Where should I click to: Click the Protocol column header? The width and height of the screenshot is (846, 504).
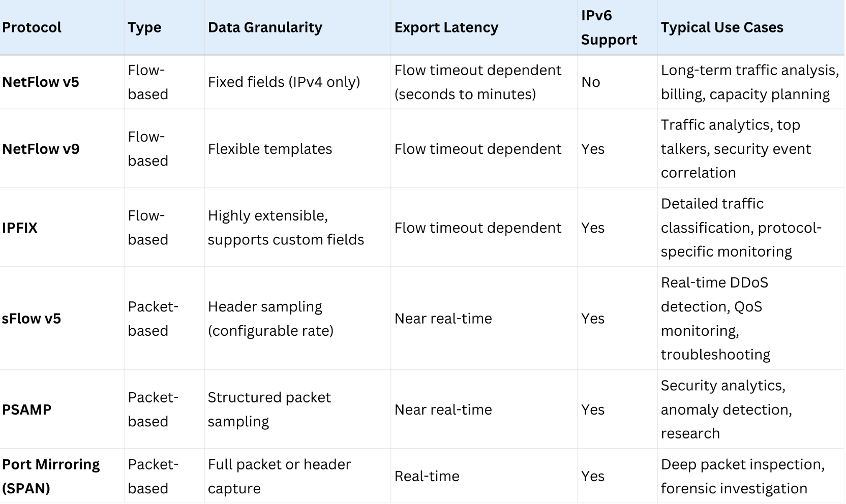click(x=32, y=27)
